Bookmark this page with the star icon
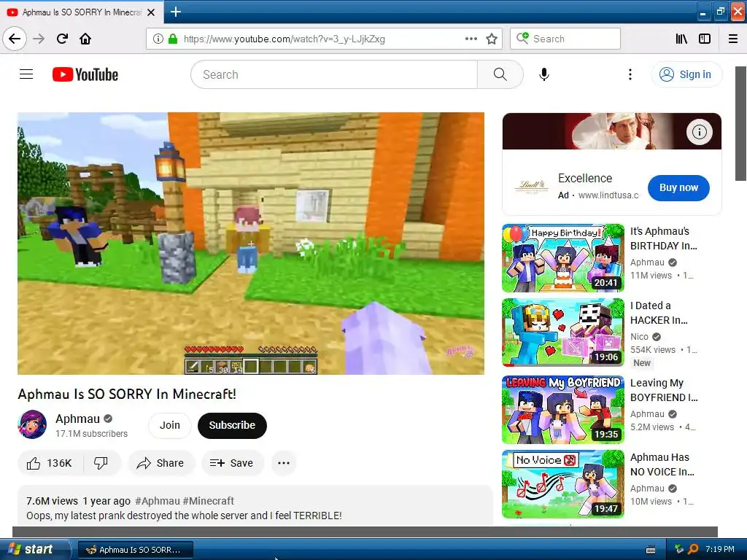 pyautogui.click(x=492, y=39)
